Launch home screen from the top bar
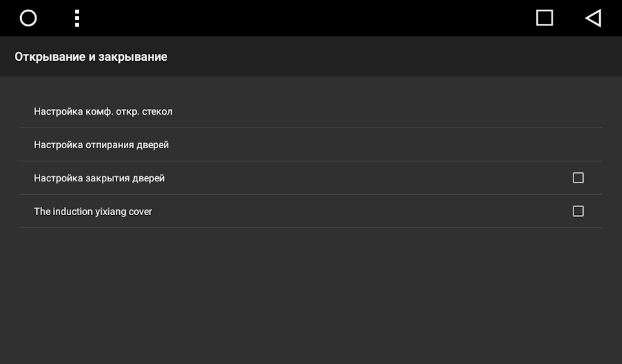 pos(28,18)
